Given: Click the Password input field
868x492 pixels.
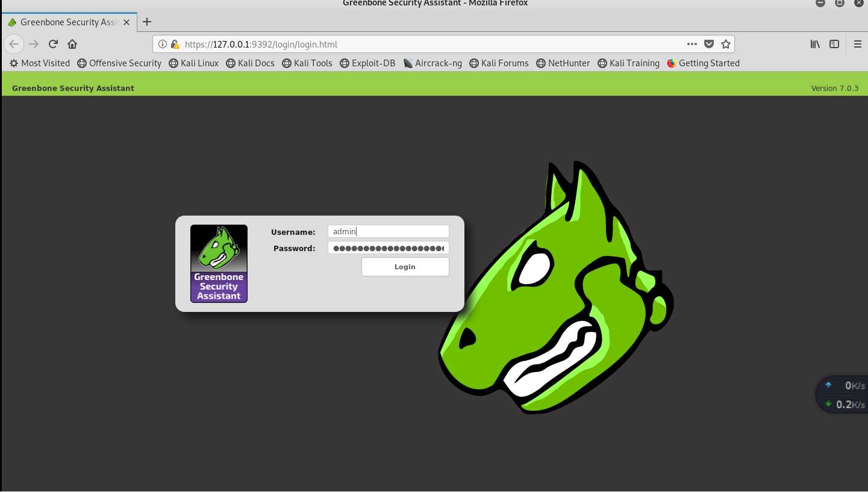Looking at the screenshot, I should (389, 248).
